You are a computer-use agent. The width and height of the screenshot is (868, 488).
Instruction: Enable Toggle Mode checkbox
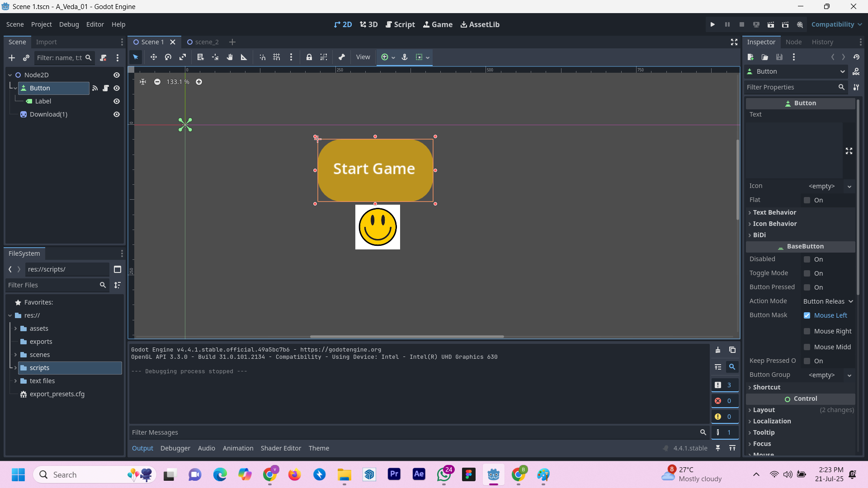[807, 273]
